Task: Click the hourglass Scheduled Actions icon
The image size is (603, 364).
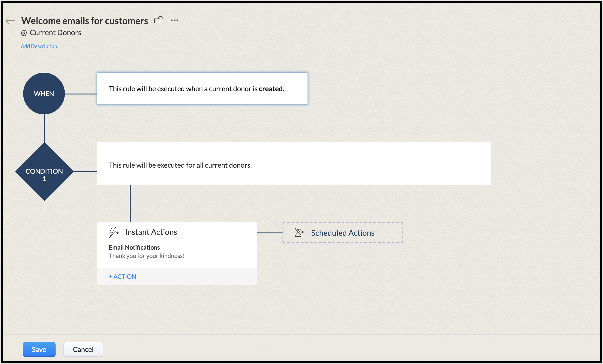Action: [x=299, y=232]
